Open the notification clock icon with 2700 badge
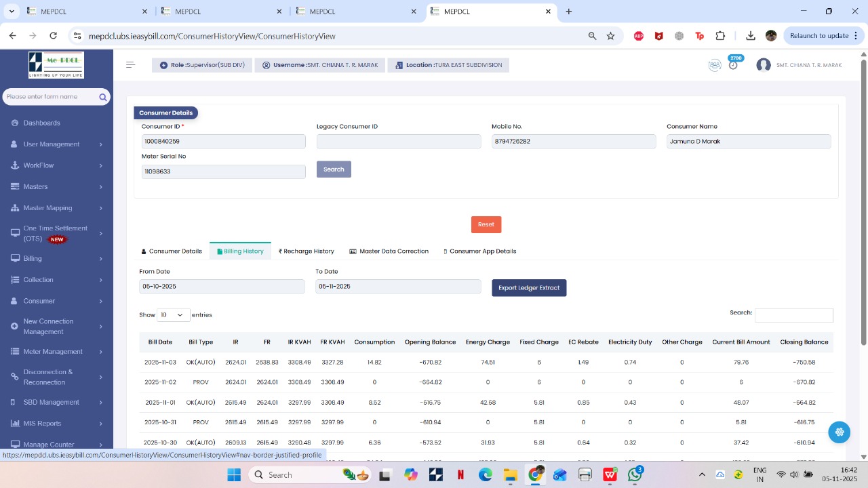Image resolution: width=868 pixels, height=488 pixels. pyautogui.click(x=733, y=65)
